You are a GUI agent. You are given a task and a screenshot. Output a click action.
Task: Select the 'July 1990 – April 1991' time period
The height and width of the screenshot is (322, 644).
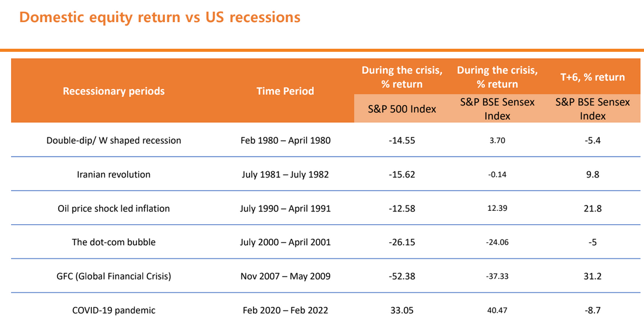285,208
